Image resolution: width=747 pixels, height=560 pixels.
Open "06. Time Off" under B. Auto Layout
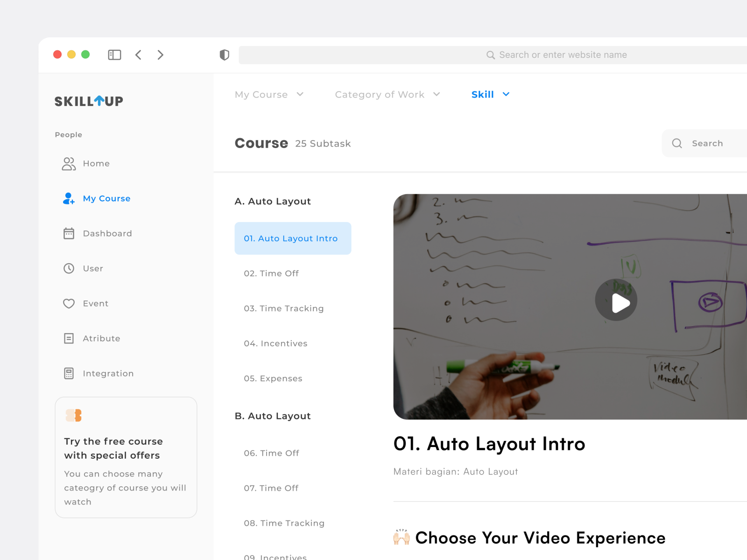271,453
